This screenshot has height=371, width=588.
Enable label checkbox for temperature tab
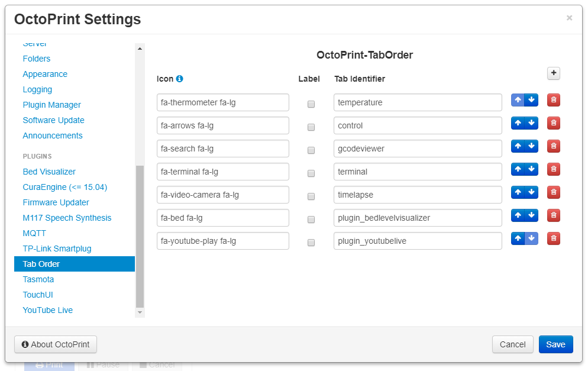click(311, 104)
